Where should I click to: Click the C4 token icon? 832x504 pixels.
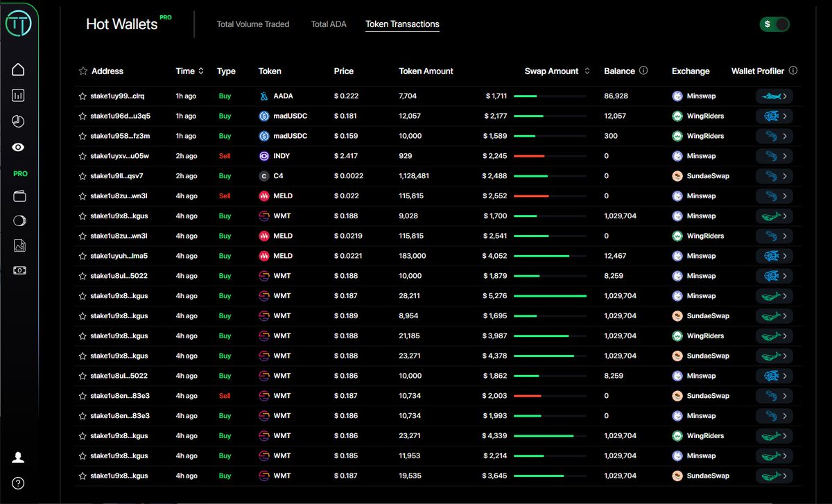click(263, 176)
